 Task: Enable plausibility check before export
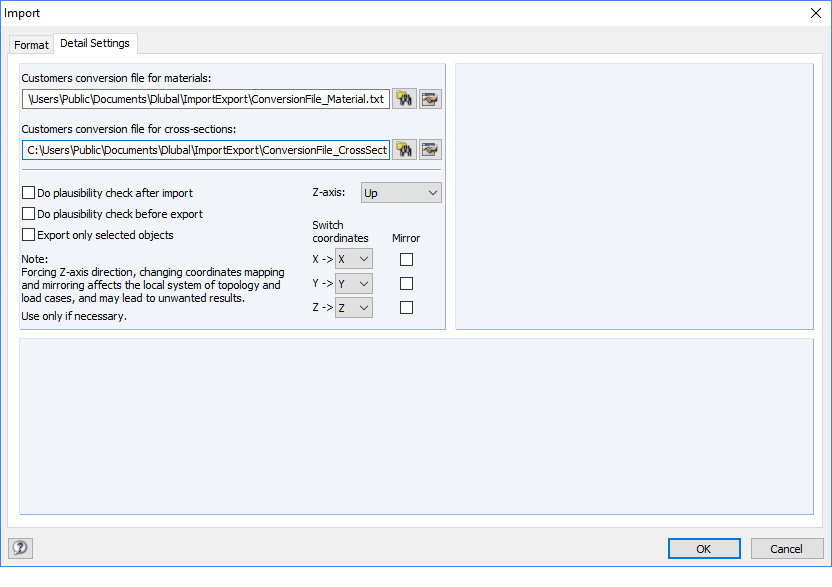(28, 214)
